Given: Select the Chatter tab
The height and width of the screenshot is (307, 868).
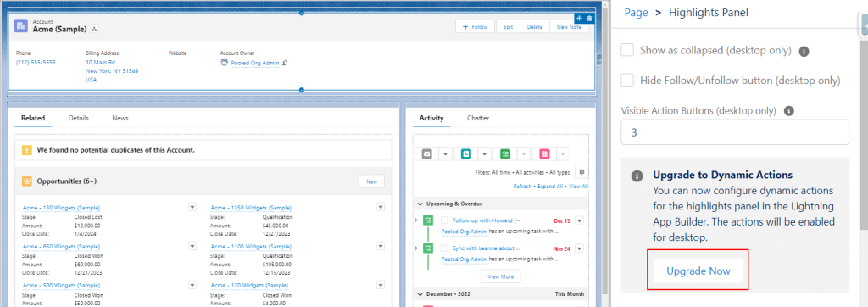Looking at the screenshot, I should point(478,118).
